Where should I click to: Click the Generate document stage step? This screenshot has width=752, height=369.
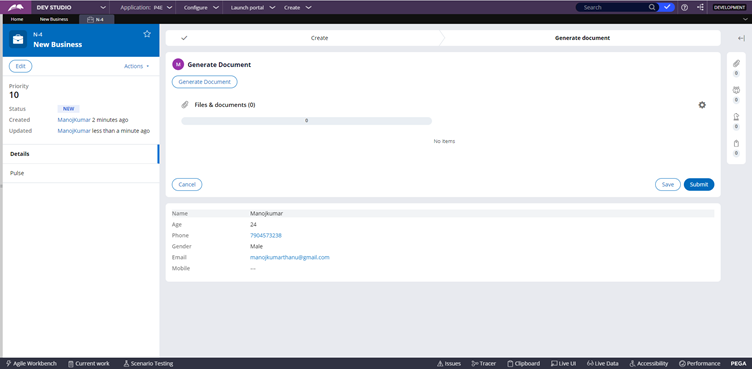[x=582, y=38]
